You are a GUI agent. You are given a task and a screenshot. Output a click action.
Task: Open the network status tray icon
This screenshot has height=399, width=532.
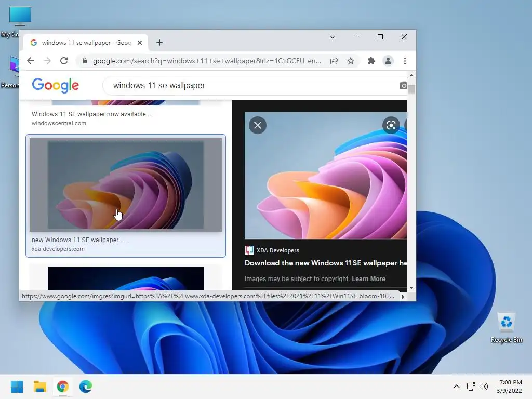[471, 387]
